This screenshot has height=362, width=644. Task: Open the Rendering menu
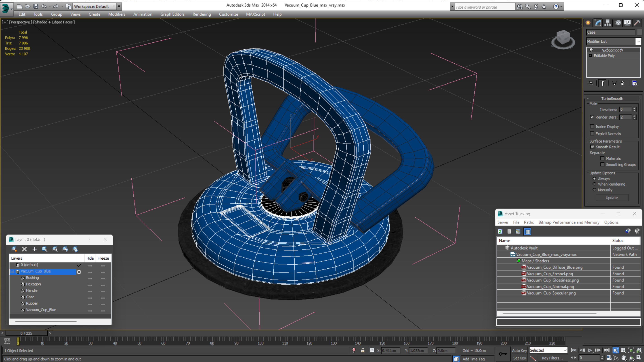[202, 14]
